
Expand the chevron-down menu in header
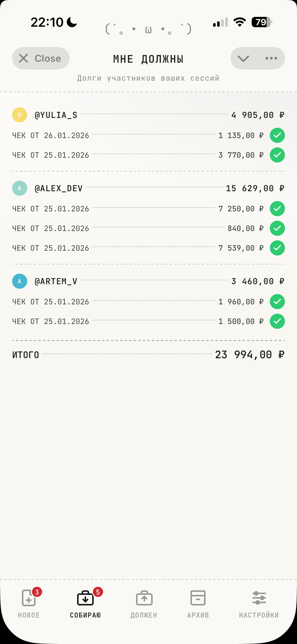[x=243, y=58]
